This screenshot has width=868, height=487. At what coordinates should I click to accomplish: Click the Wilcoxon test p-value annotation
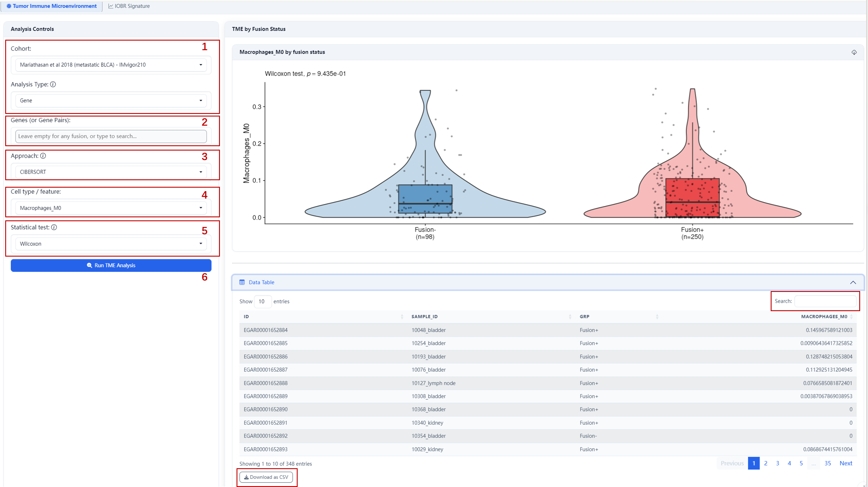(x=305, y=74)
